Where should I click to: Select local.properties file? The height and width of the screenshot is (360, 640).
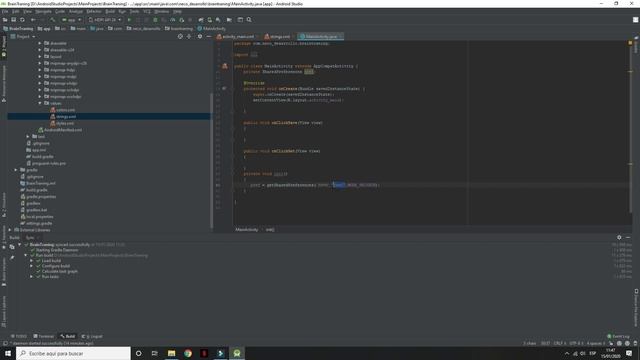pyautogui.click(x=37, y=217)
